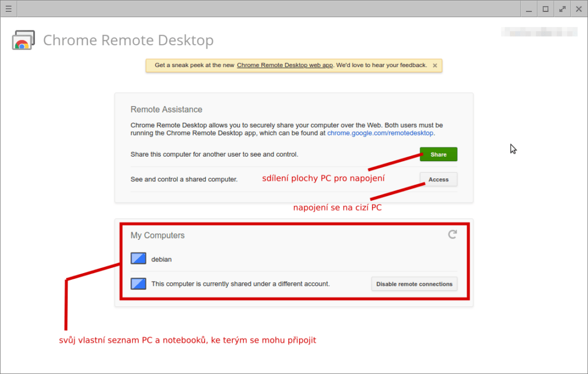Click the "My Computers" section heading
The width and height of the screenshot is (588, 374).
click(157, 235)
